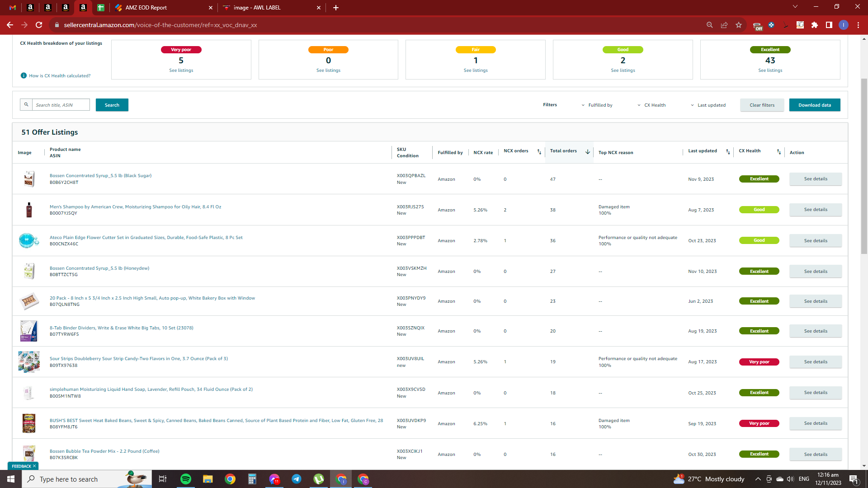
Task: Open the notifications center
Action: tap(854, 479)
